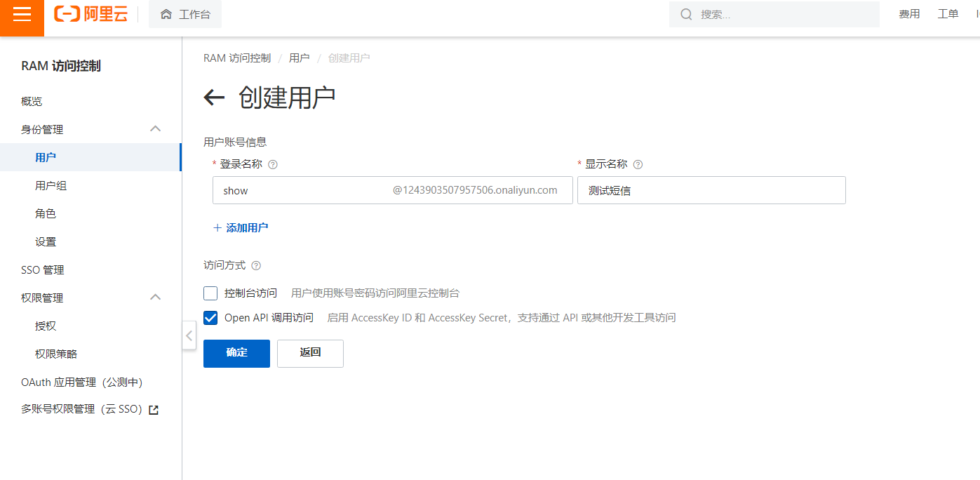Click the 返回 button

point(309,353)
